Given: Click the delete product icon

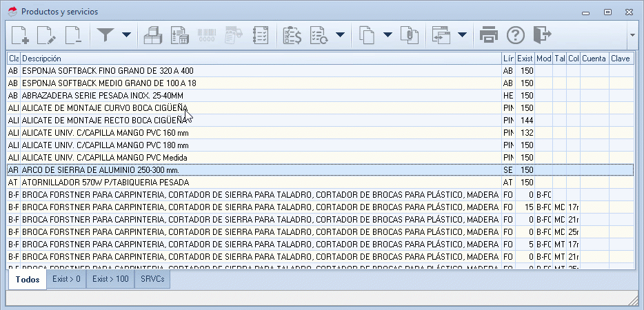Looking at the screenshot, I should (x=73, y=34).
